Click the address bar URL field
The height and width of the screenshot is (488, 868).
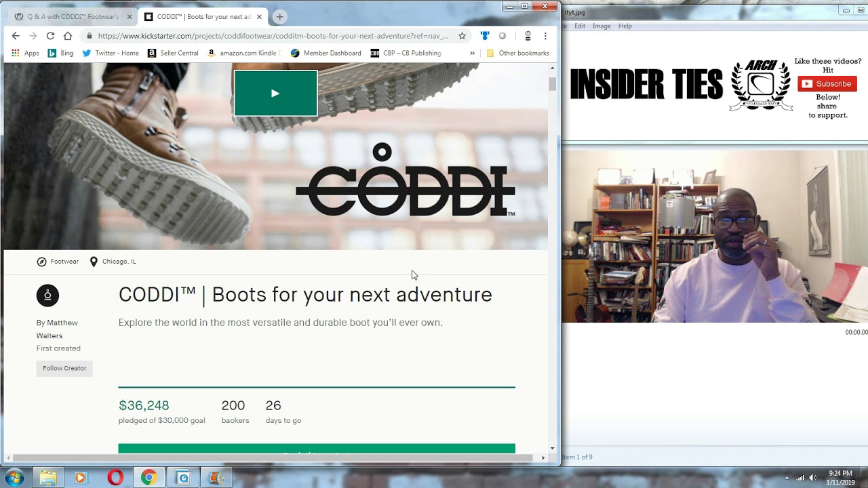(273, 36)
